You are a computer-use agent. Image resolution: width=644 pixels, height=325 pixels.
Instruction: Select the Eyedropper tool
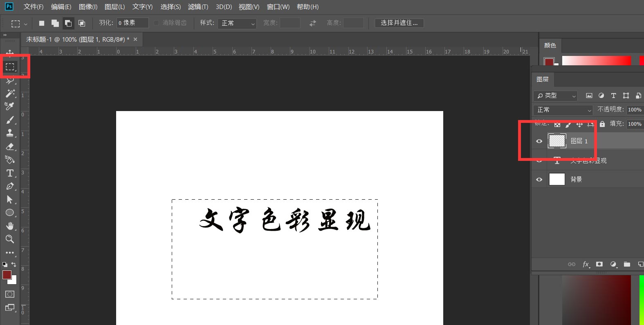10,107
